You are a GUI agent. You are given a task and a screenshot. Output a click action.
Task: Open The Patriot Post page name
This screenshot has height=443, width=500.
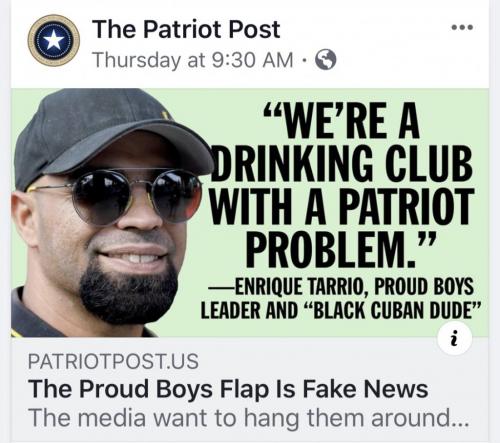[186, 29]
